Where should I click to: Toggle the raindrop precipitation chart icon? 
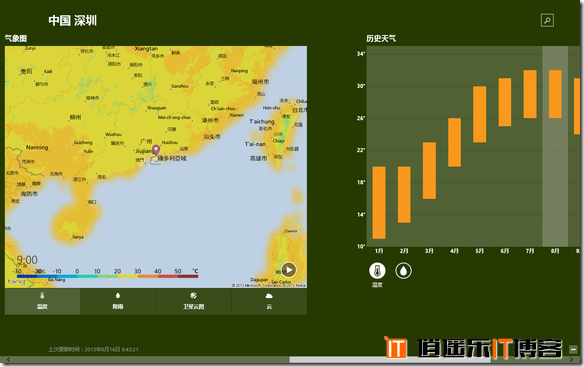pos(403,270)
